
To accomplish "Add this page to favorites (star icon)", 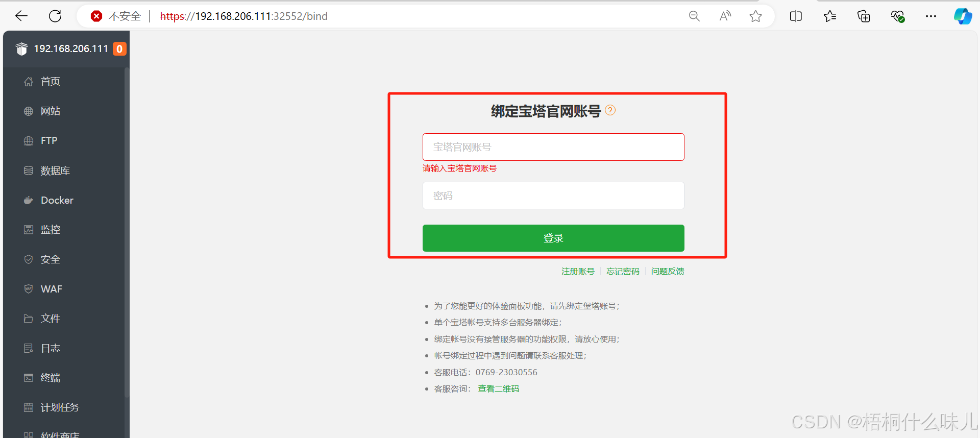I will [756, 16].
